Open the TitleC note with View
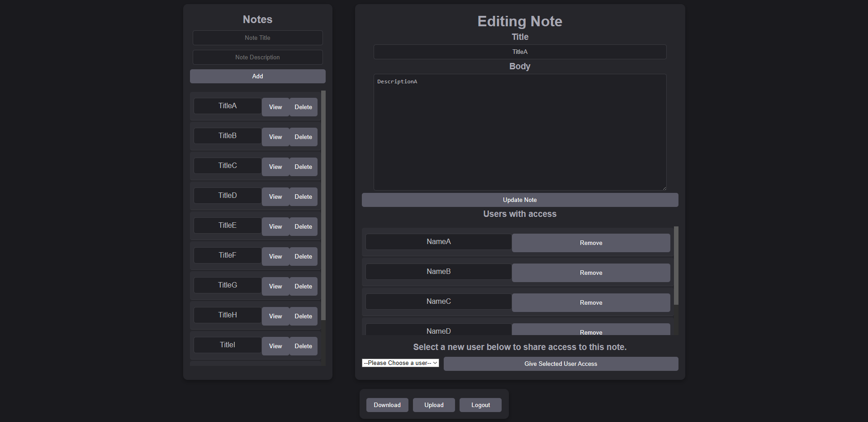868x422 pixels. [x=275, y=167]
